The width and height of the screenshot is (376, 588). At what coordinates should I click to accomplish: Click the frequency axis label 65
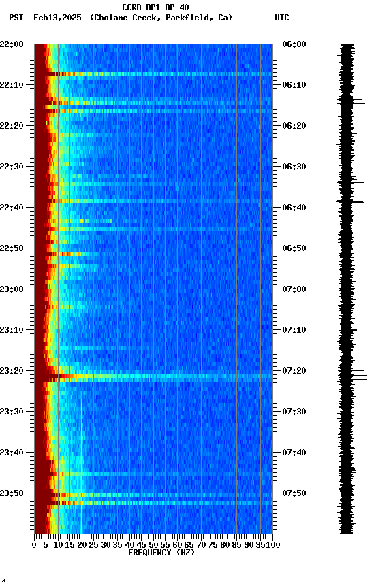[189, 545]
